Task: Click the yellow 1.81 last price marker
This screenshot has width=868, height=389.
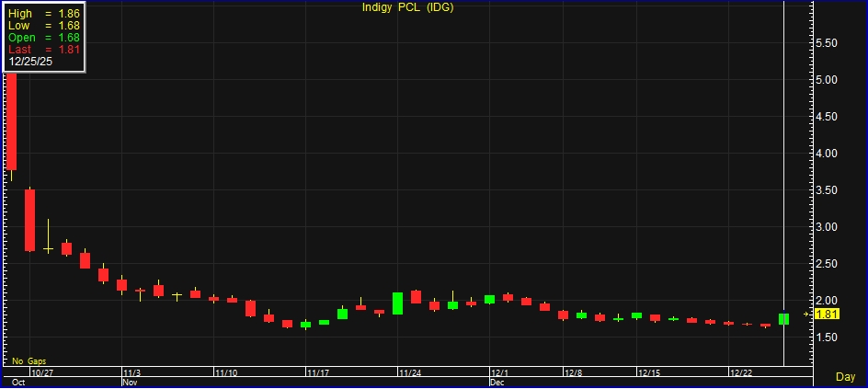Action: point(826,314)
